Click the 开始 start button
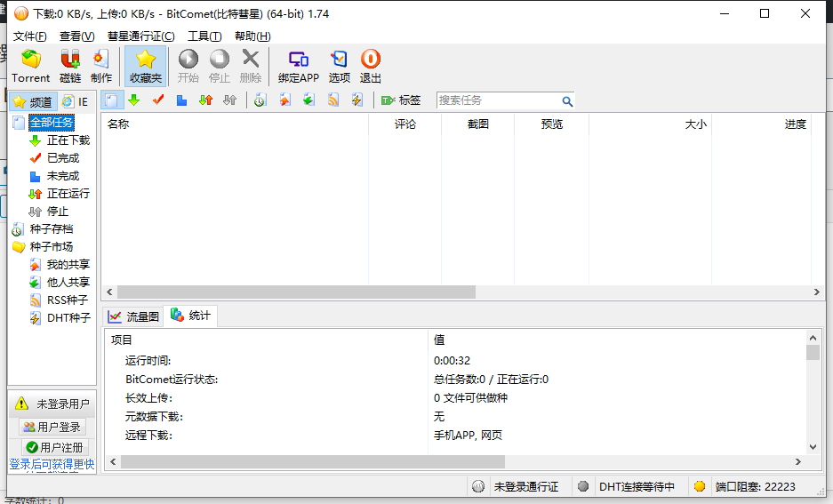The height and width of the screenshot is (504, 833). point(188,67)
